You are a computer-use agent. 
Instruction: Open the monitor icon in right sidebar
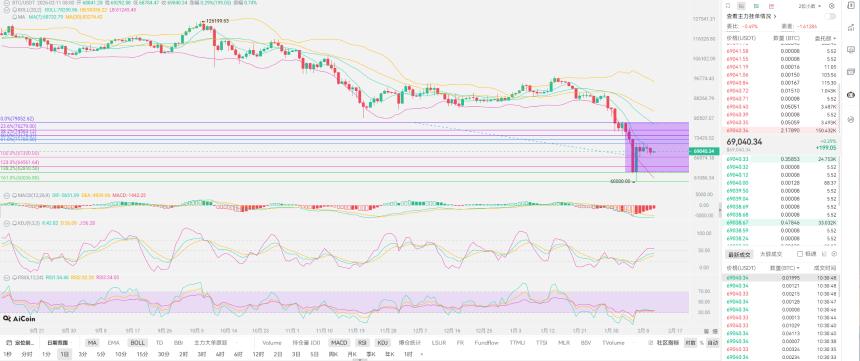click(x=851, y=49)
